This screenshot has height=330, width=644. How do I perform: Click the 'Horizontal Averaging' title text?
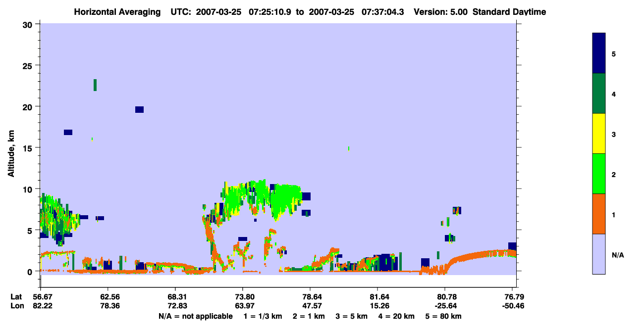[x=117, y=12]
